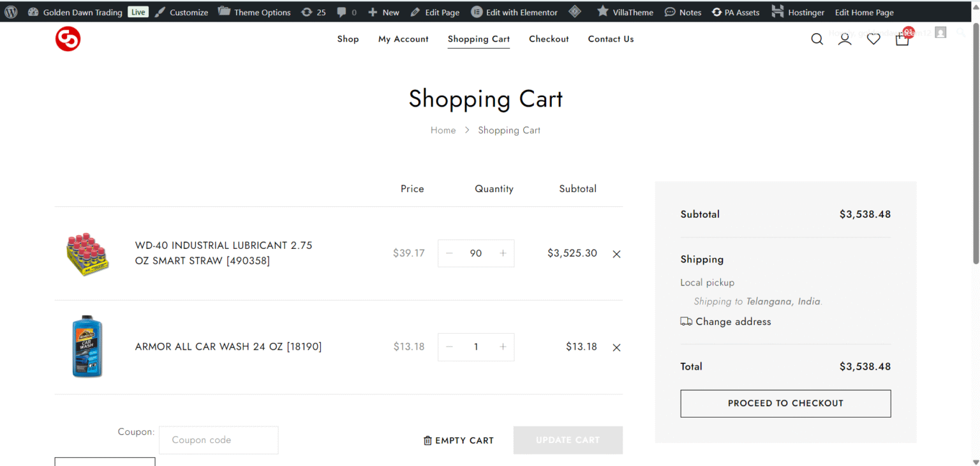Image resolution: width=980 pixels, height=466 pixels.
Task: Open the WordPress logo menu
Action: [11, 12]
